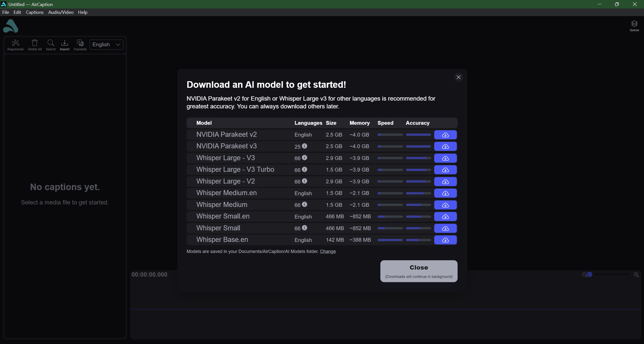This screenshot has height=344, width=644.
Task: Click the ~388 MB memory value
Action: [x=360, y=240]
